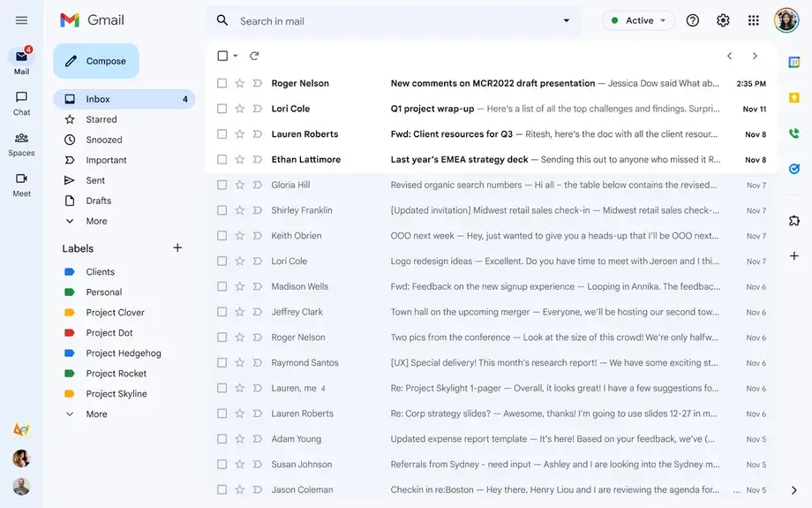
Task: Open the Google apps grid
Action: click(754, 20)
